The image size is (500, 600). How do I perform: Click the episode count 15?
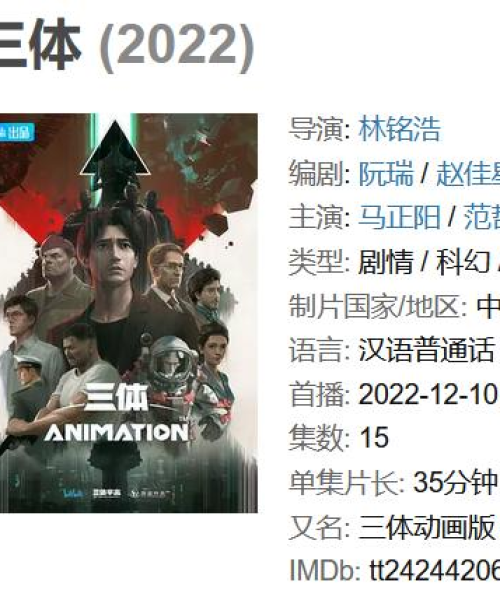374,437
